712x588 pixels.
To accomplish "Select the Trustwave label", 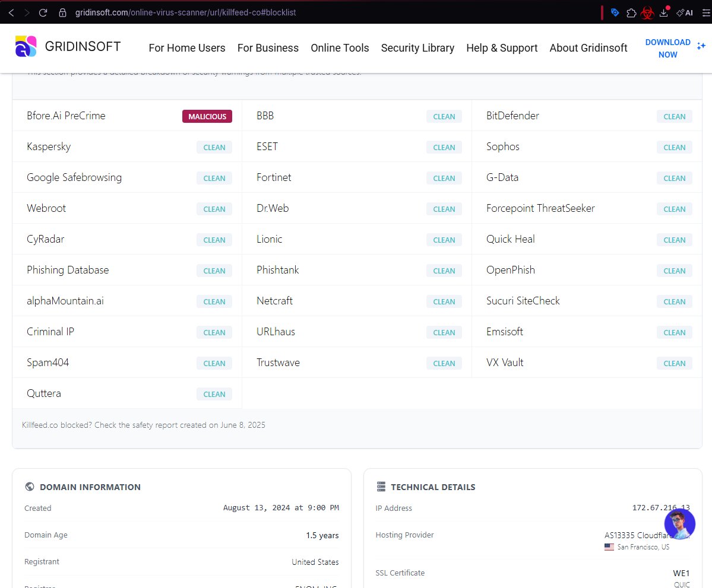I will tap(278, 363).
